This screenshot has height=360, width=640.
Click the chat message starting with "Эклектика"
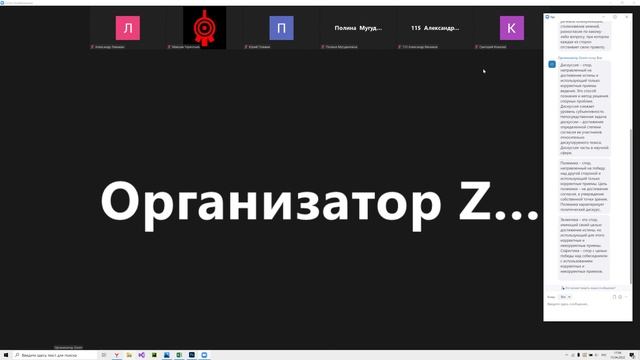584,247
